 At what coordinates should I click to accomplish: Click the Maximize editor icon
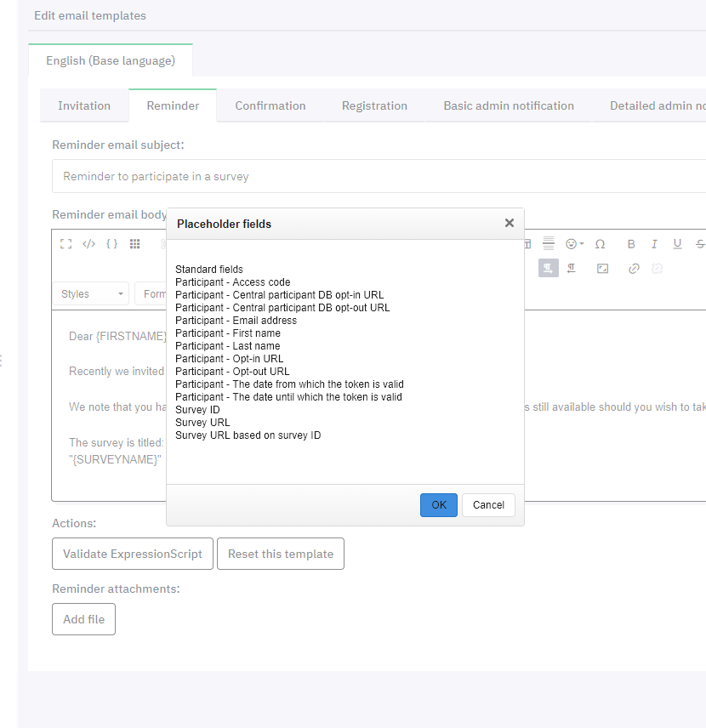(66, 244)
